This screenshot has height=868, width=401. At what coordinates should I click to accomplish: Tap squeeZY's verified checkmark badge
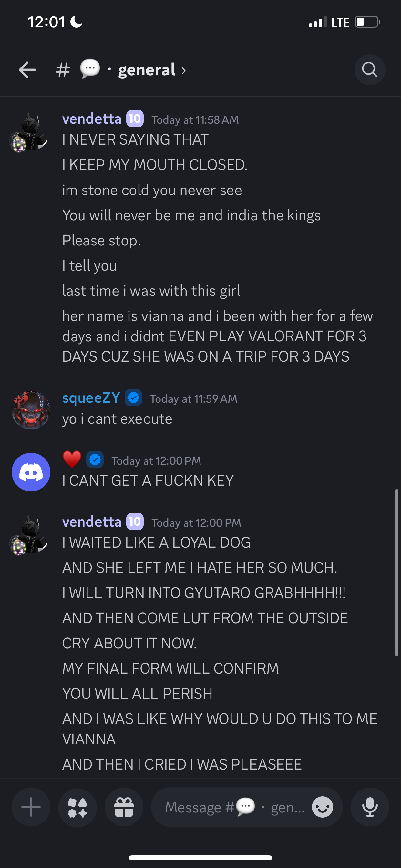click(x=133, y=398)
